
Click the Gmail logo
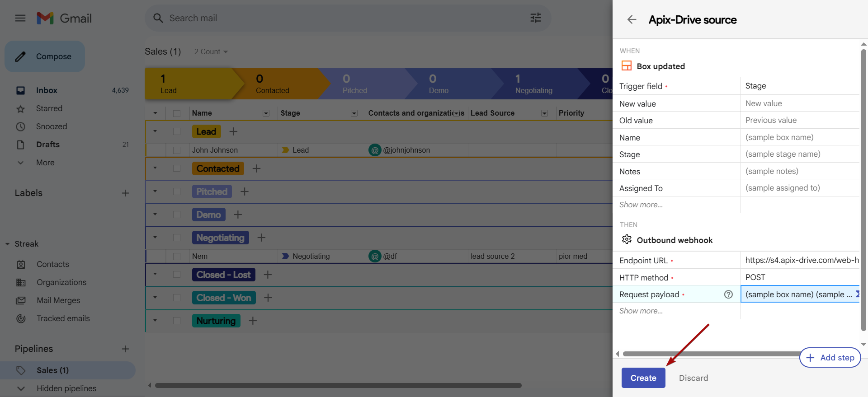64,18
